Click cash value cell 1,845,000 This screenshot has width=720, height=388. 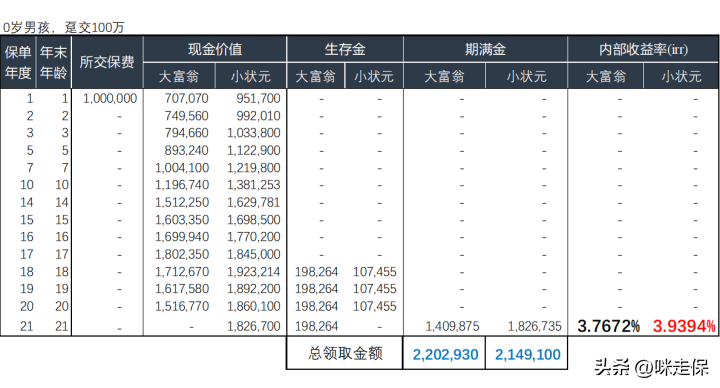254,254
